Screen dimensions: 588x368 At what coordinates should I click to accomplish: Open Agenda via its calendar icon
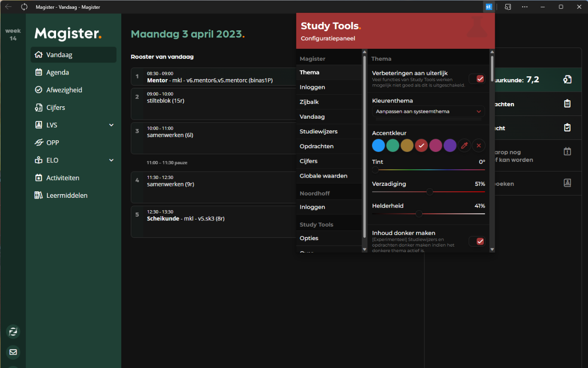(x=39, y=72)
